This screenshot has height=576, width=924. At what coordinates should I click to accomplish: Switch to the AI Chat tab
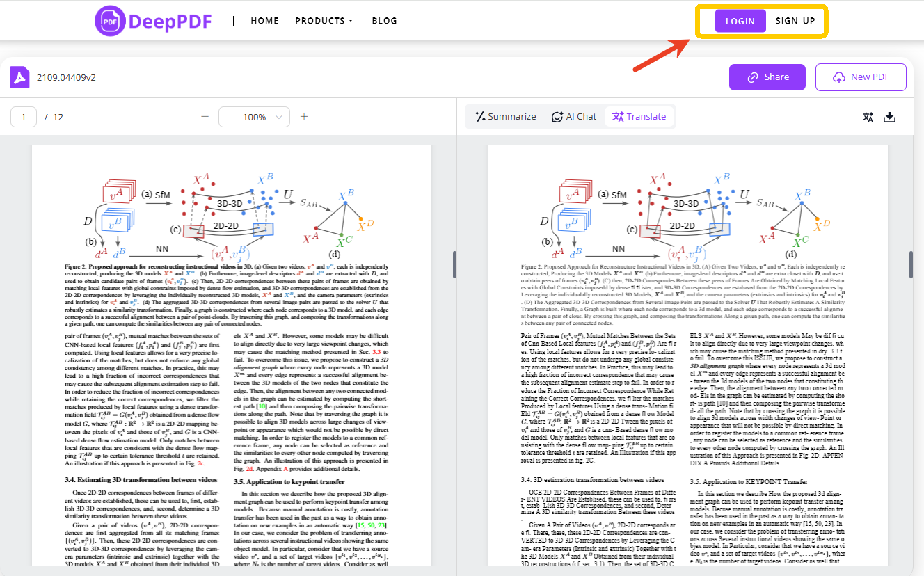[x=574, y=117]
